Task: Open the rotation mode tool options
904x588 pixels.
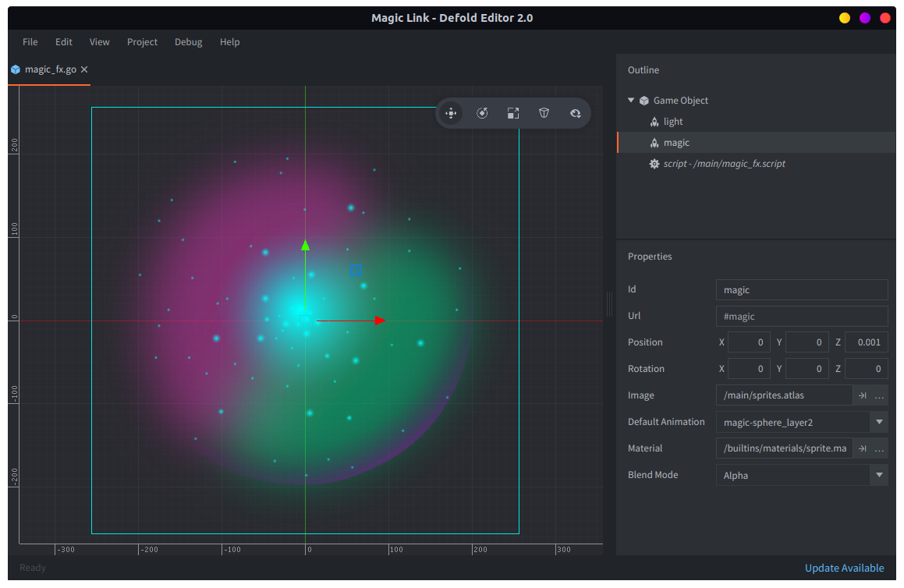Action: (x=576, y=113)
